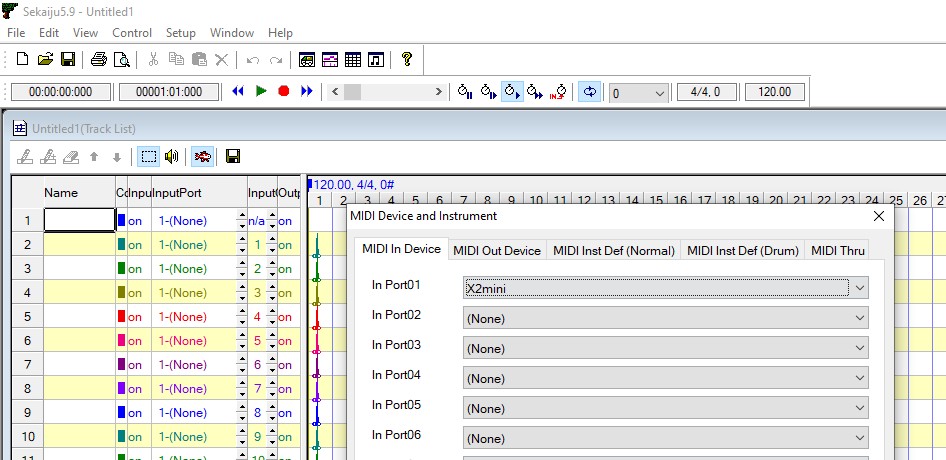Viewport: 946px width, 460px height.
Task: Toggle Output on for track 3
Action: click(285, 269)
